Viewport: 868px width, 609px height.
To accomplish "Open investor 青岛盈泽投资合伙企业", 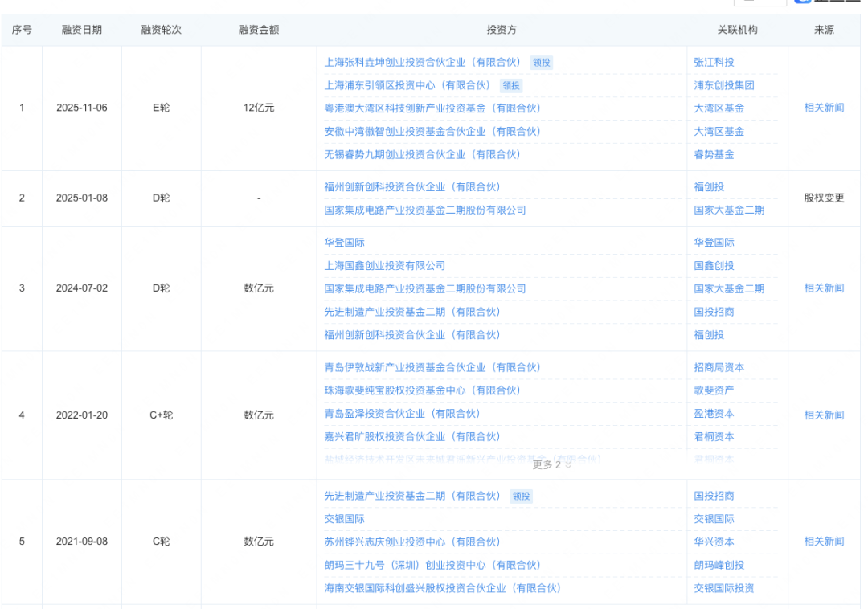I will coord(403,414).
